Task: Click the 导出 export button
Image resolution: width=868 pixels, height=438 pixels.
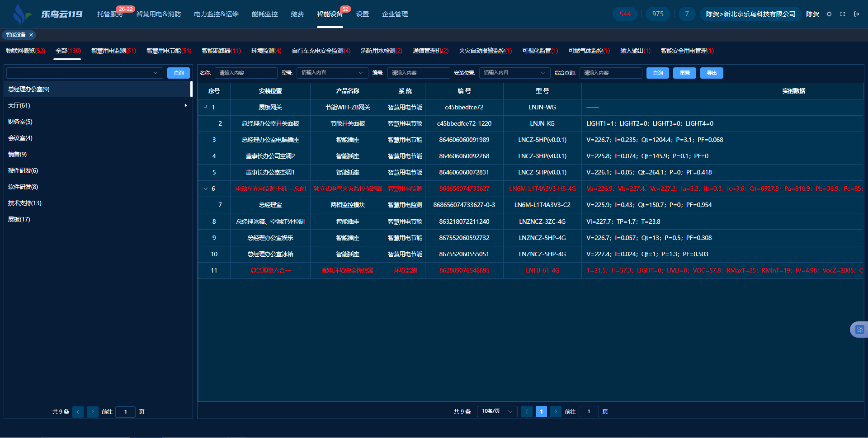Action: click(712, 73)
